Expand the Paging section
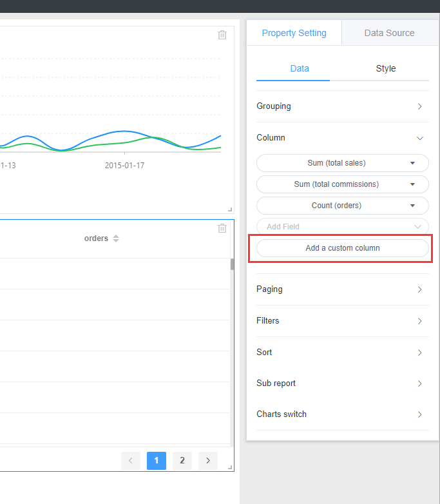Image resolution: width=440 pixels, height=504 pixels. pos(343,289)
